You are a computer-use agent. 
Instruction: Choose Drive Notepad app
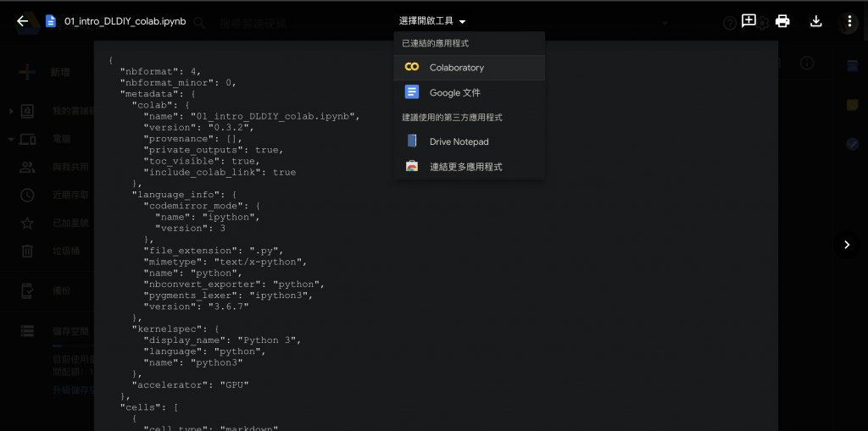pos(469,141)
